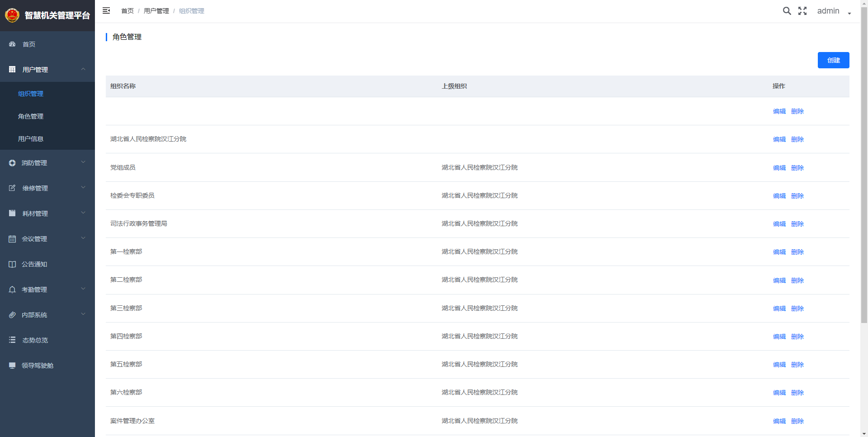This screenshot has width=868, height=437.
Task: Toggle the sidebar collapse hamburger icon
Action: click(x=106, y=10)
